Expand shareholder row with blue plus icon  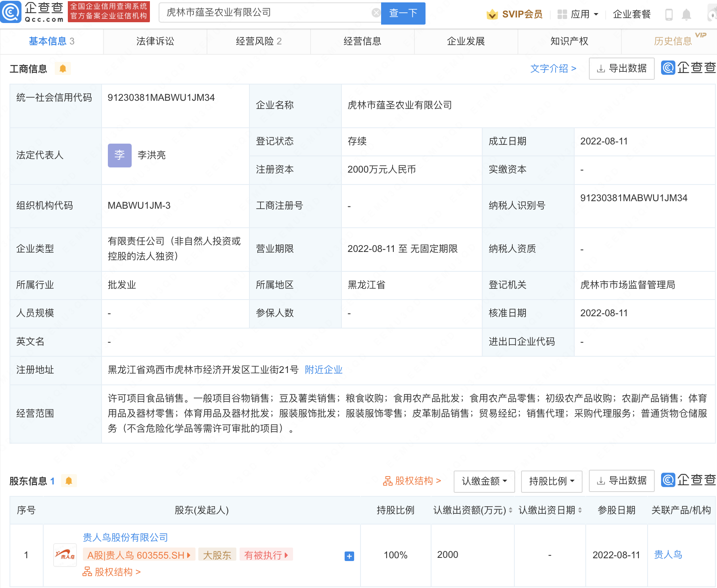click(349, 556)
